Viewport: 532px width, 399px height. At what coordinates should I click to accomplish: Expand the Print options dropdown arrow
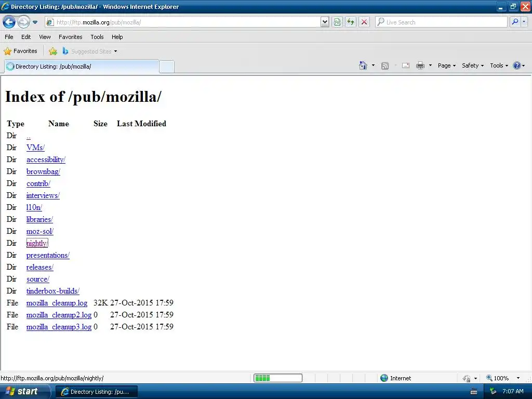430,65
